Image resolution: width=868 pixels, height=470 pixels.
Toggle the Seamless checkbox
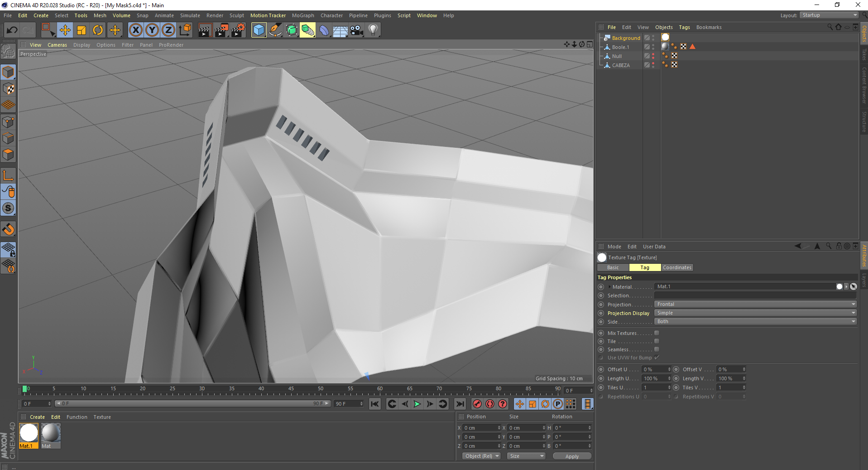pyautogui.click(x=657, y=349)
